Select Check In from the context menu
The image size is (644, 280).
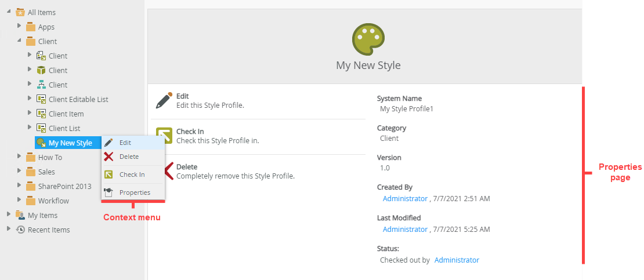coord(132,174)
